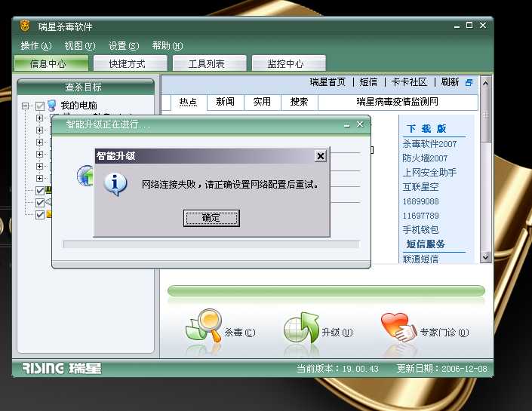532x411 pixels.
Task: Select the 搜索 tab
Action: pyautogui.click(x=300, y=102)
